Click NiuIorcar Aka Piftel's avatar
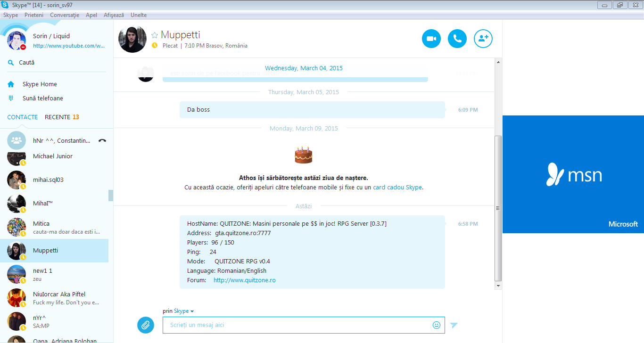Screen dimensions: 644x343 pos(17,298)
